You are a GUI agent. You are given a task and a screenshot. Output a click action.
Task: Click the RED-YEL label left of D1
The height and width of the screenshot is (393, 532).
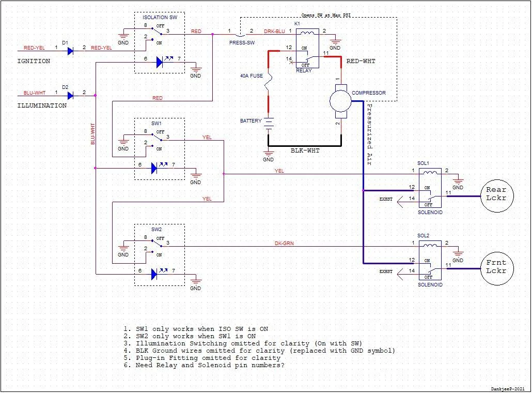click(x=34, y=48)
